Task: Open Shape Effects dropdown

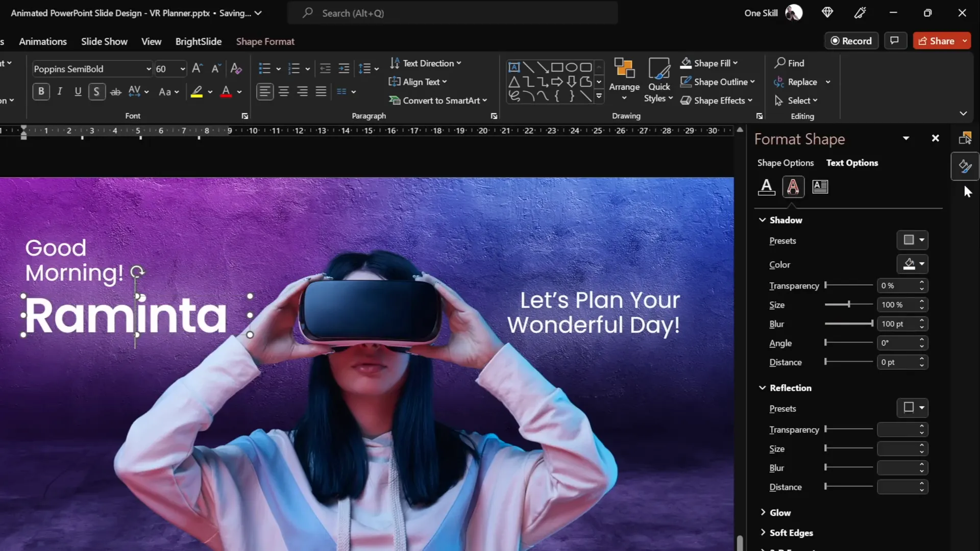Action: pos(716,101)
